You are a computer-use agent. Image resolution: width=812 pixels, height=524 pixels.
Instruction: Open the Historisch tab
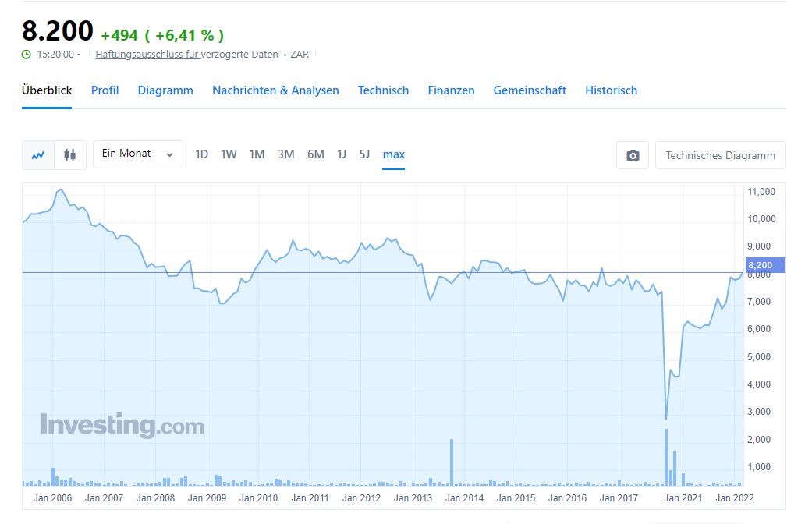tap(611, 90)
